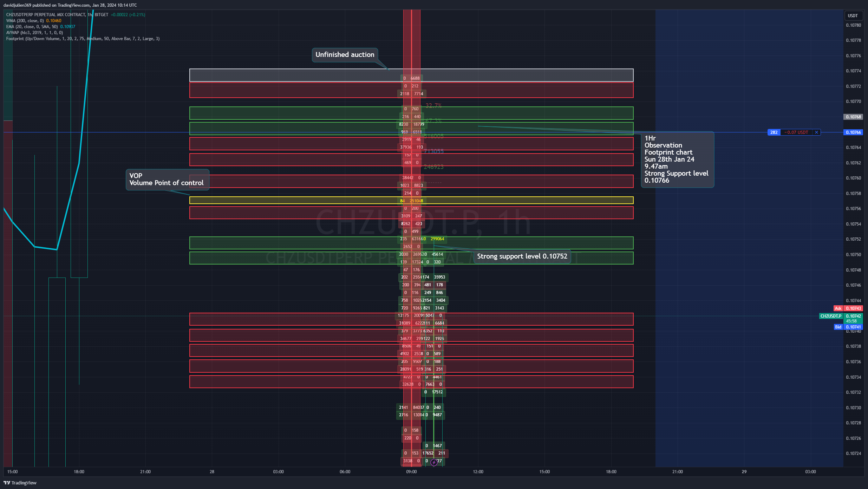The image size is (868, 489).
Task: Click the 0.10752 price scale label
Action: [854, 239]
